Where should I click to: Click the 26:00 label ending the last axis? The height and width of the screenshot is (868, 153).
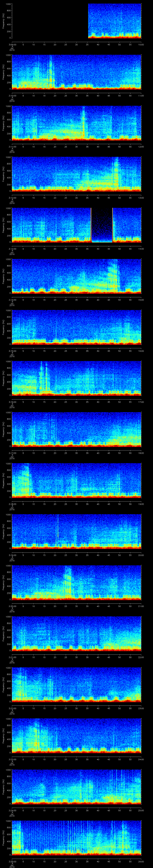click(141, 861)
